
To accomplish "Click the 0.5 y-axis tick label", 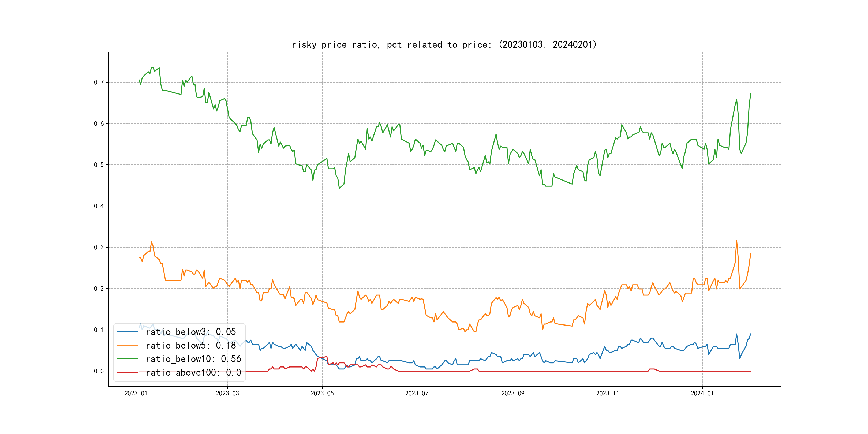I will 99,165.
